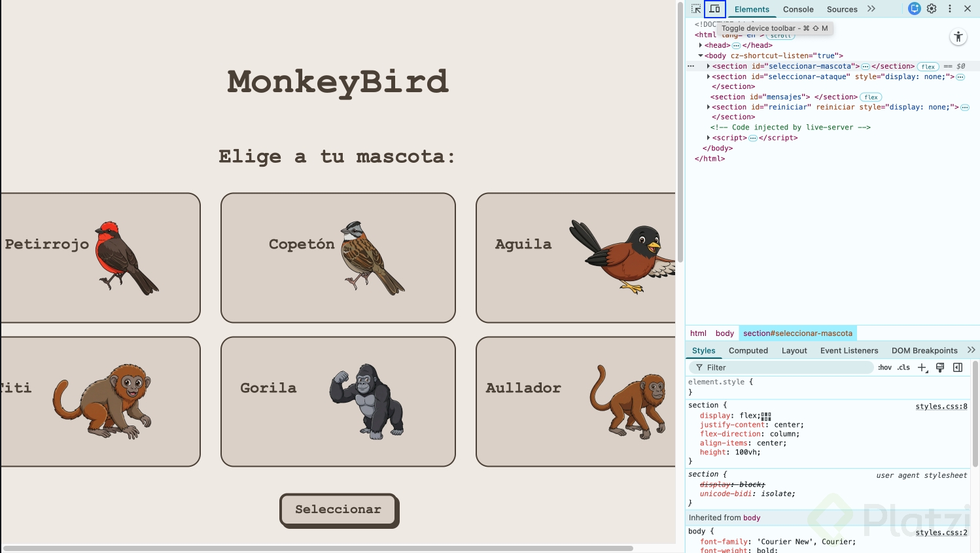The image size is (980, 553).
Task: Open the DOM Breakpoints tab
Action: [924, 350]
